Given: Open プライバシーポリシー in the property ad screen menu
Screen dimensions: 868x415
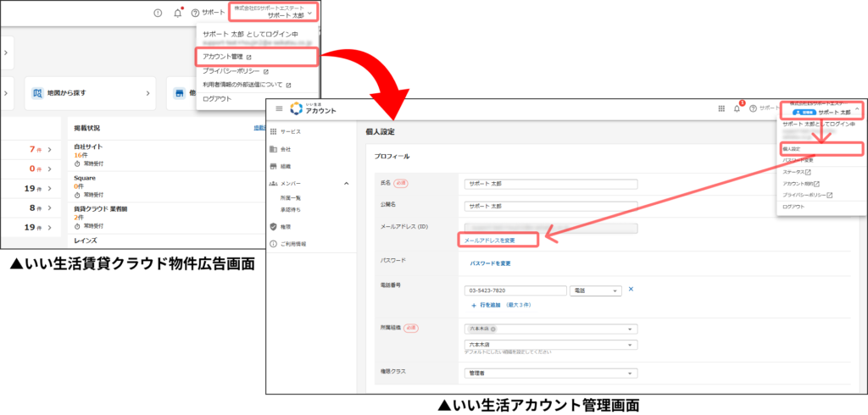Looking at the screenshot, I should pos(236,71).
